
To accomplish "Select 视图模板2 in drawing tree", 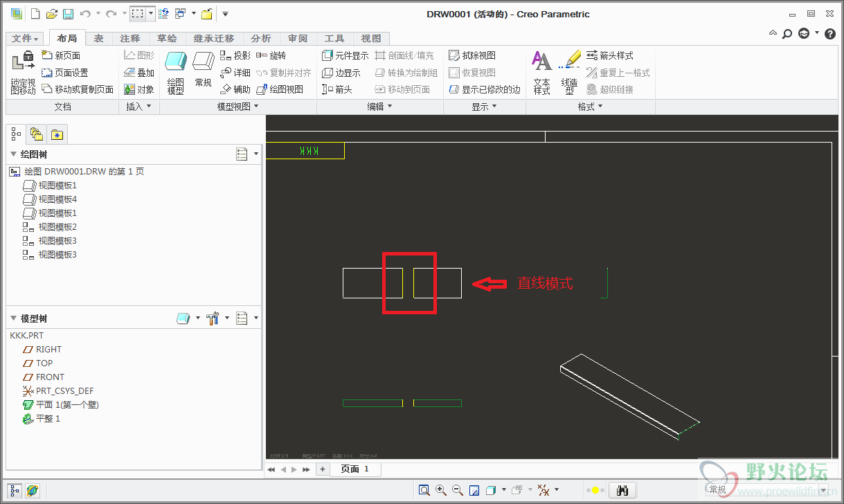I will pyautogui.click(x=57, y=227).
